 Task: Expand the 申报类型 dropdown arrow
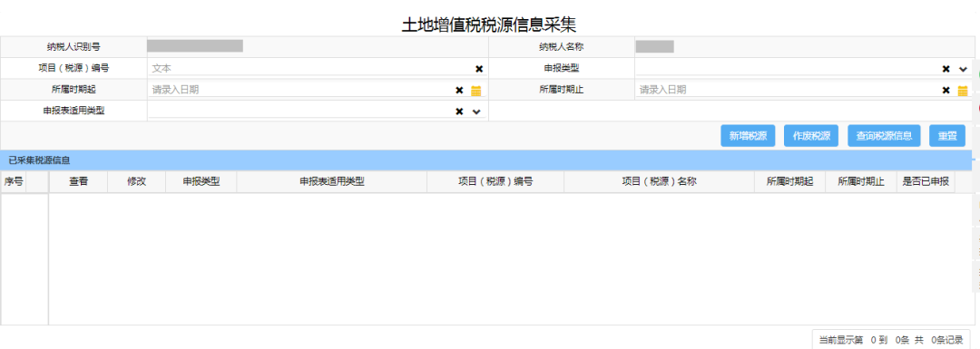(x=963, y=69)
